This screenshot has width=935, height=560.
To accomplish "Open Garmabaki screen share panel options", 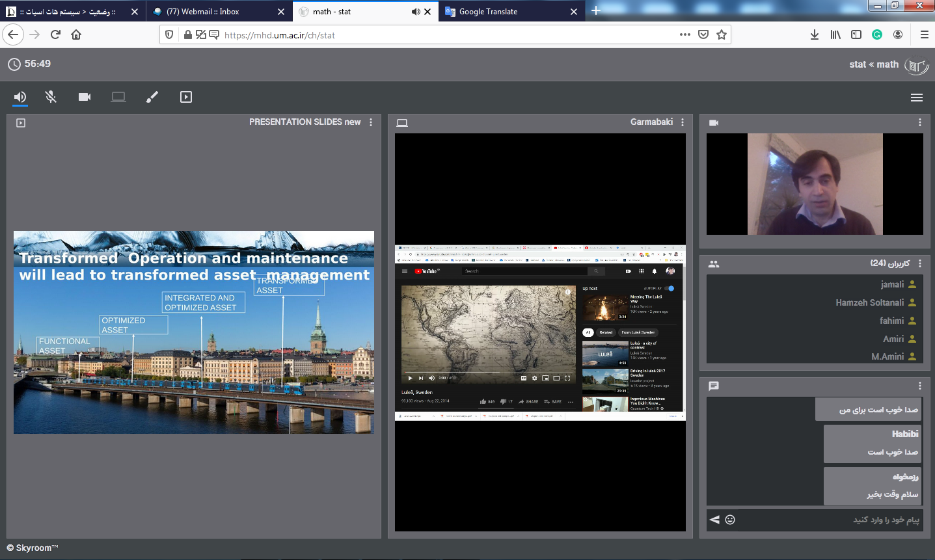I will click(x=682, y=122).
